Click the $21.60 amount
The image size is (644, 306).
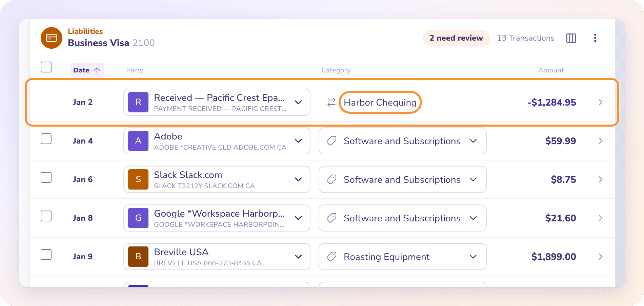click(561, 218)
